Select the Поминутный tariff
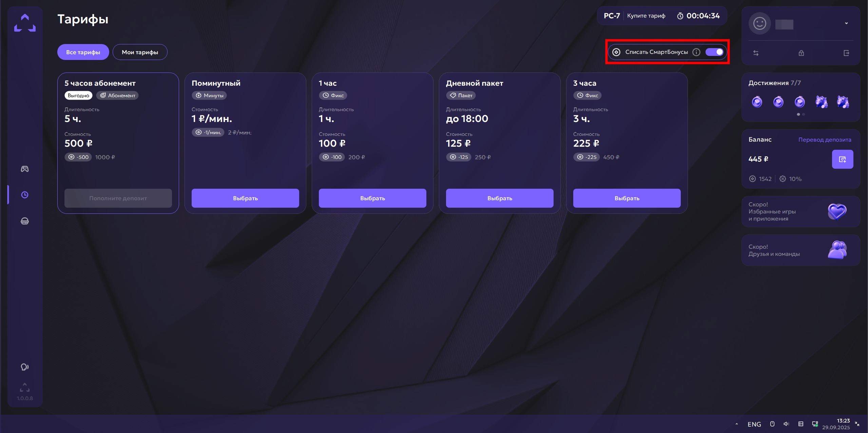Screen dimensions: 868x433 tap(245, 198)
